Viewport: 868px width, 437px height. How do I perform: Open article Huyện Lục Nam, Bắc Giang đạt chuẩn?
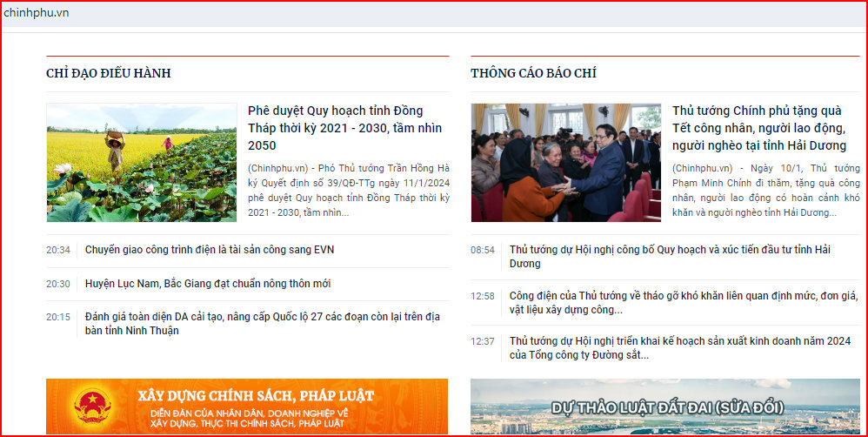(208, 284)
